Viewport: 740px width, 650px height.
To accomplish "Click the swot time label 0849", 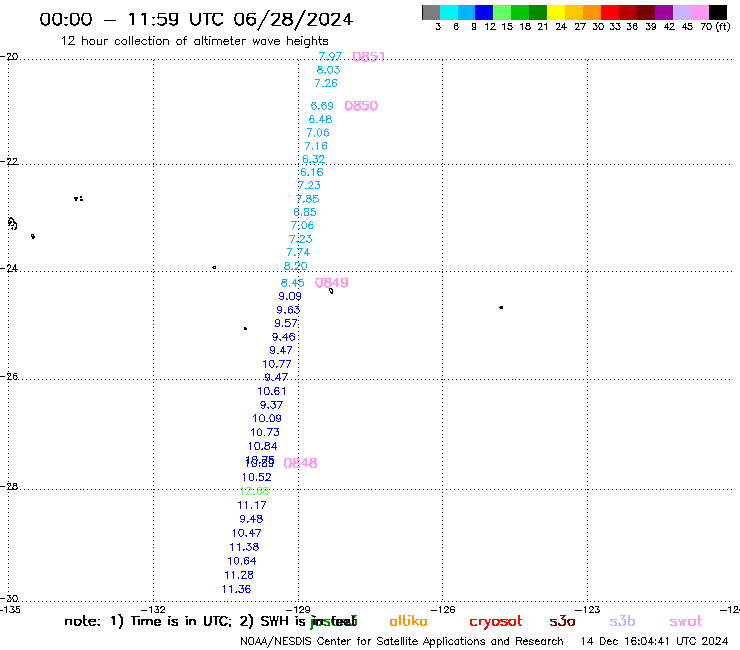I will click(x=332, y=283).
